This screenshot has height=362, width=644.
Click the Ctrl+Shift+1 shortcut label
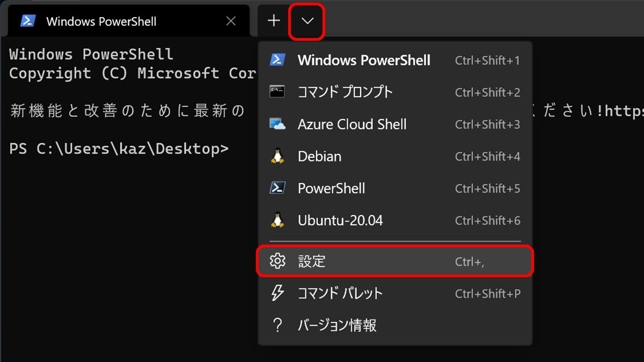coord(487,61)
